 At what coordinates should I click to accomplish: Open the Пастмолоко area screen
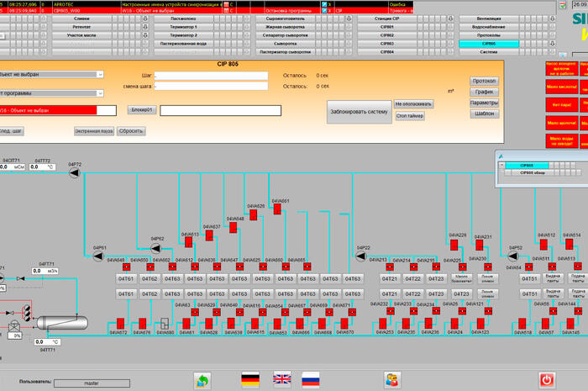(183, 18)
